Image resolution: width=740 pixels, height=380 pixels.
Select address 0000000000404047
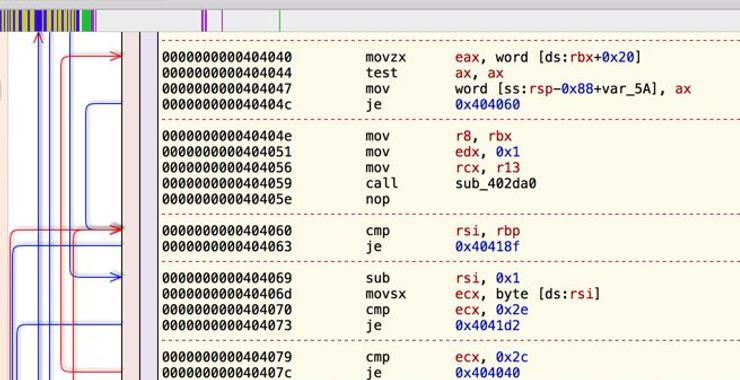point(227,89)
